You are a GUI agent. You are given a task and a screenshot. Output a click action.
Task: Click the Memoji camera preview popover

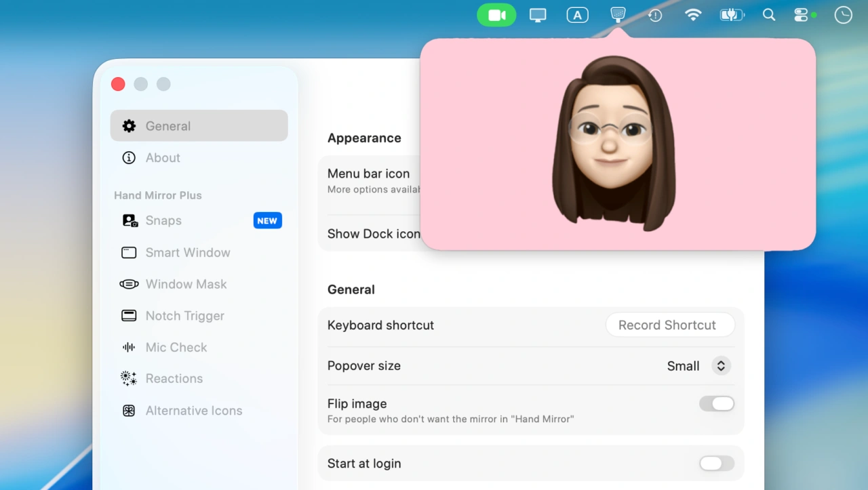pyautogui.click(x=617, y=144)
